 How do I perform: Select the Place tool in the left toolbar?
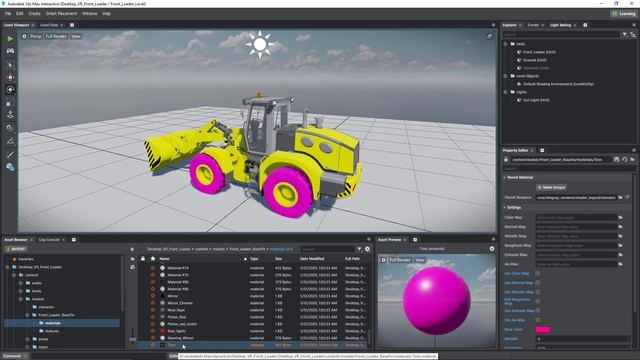pyautogui.click(x=10, y=115)
